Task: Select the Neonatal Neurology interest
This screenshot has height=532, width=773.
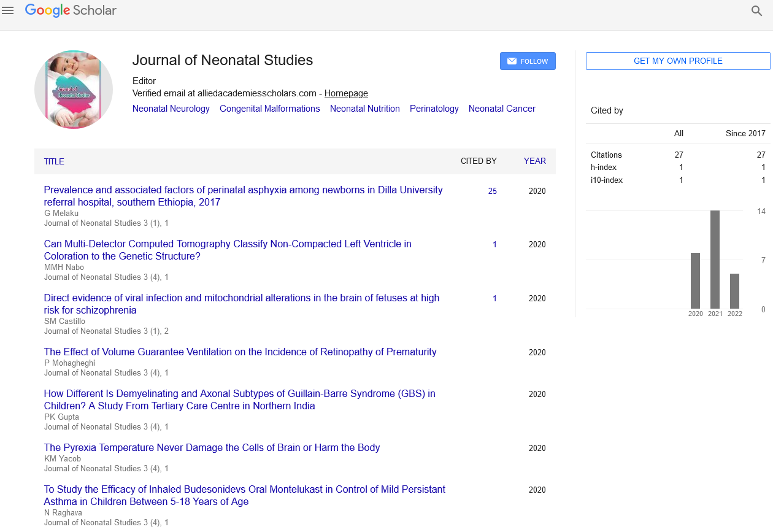Action: coord(171,109)
